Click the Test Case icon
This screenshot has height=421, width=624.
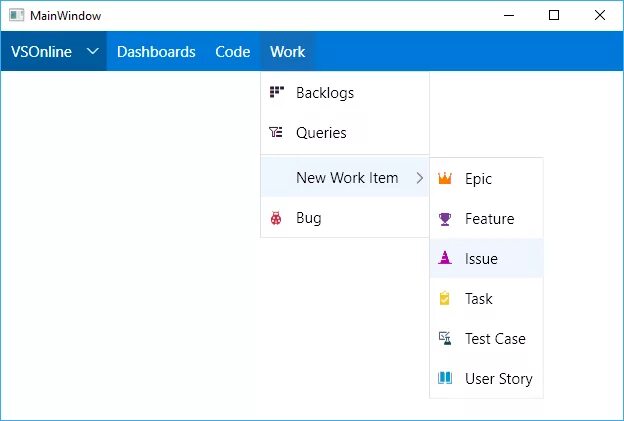445,339
